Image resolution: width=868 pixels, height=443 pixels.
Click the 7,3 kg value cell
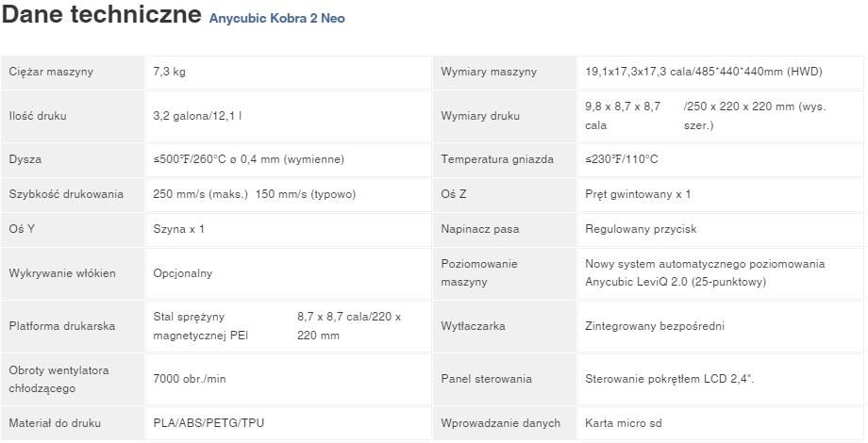click(288, 72)
